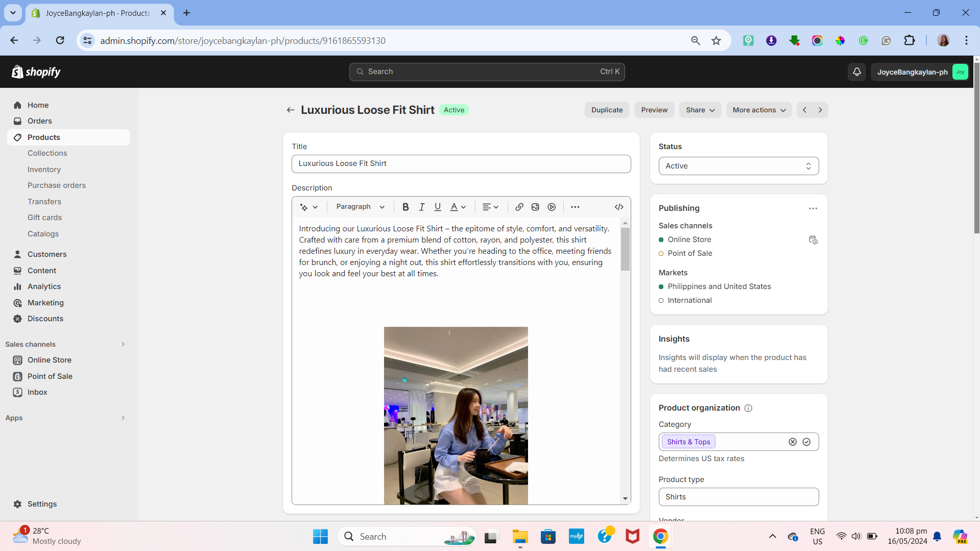Open a new browser tab
The image size is (980, 551).
186,13
